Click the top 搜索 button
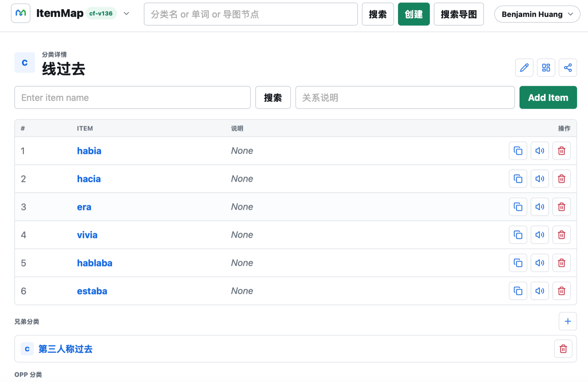The height and width of the screenshot is (382, 588). tap(378, 14)
